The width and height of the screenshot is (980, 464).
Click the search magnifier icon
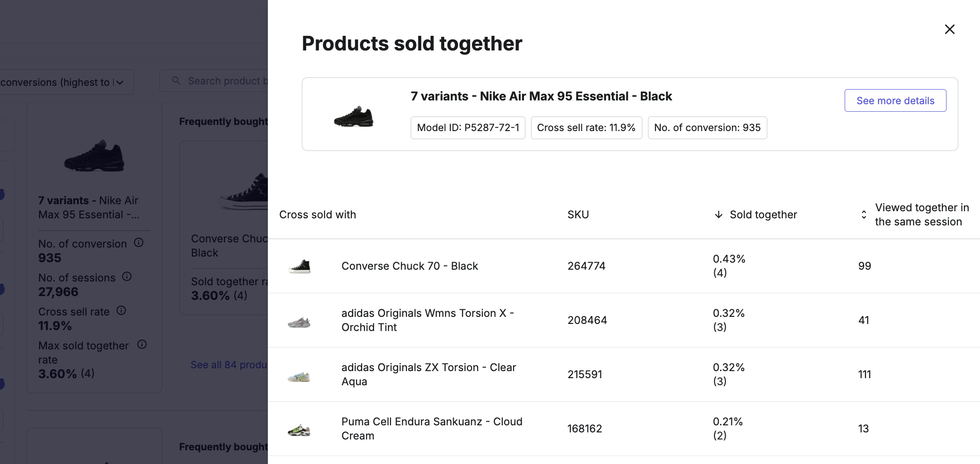176,81
